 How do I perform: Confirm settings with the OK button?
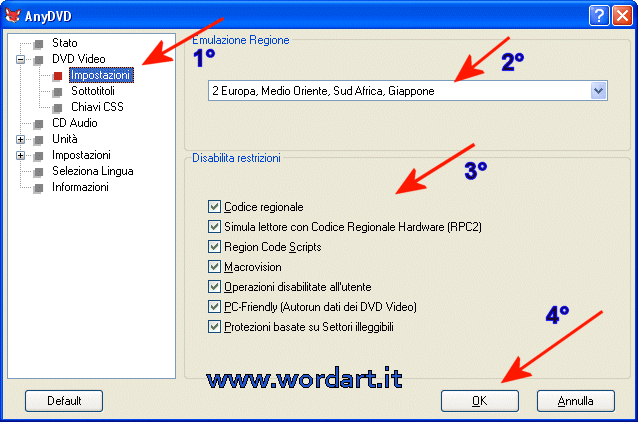480,401
